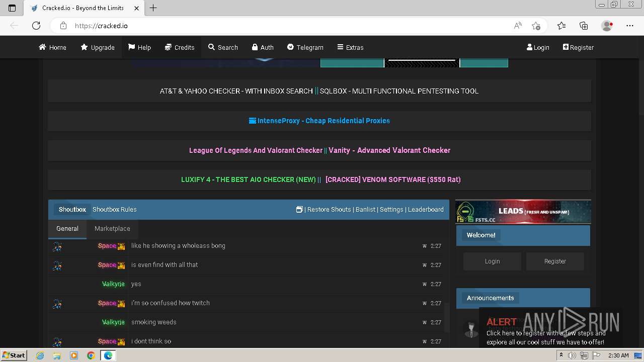Open the shoutbox Leaderboard
This screenshot has height=362, width=644.
[x=426, y=210]
